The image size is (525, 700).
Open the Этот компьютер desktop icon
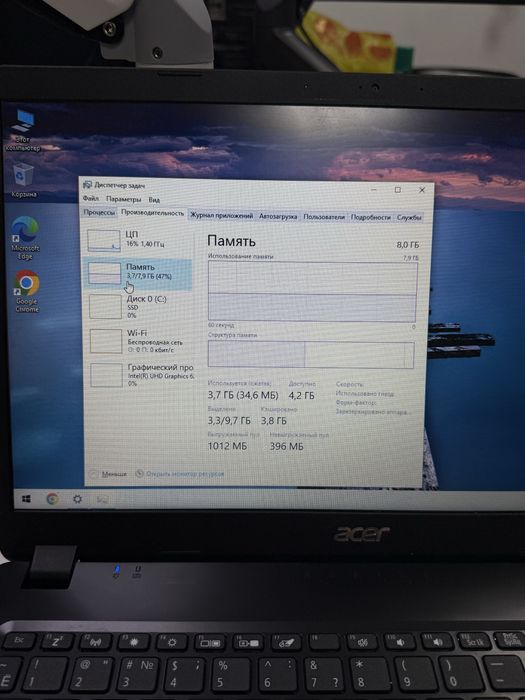click(x=23, y=129)
